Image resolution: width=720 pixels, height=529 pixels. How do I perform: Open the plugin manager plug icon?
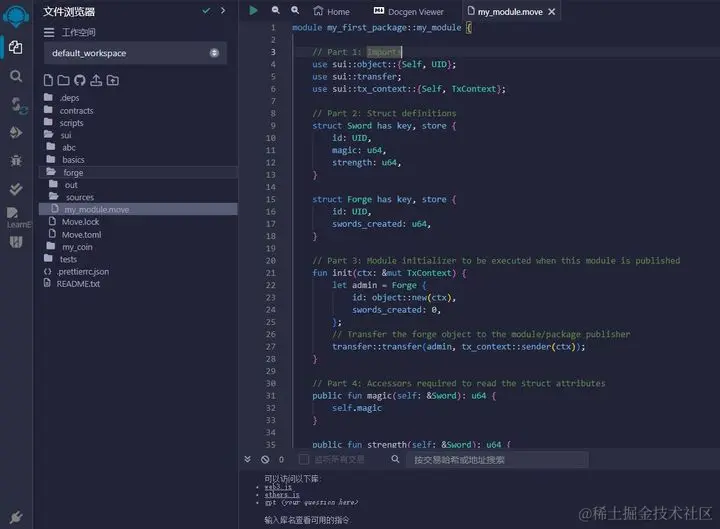tap(16, 517)
